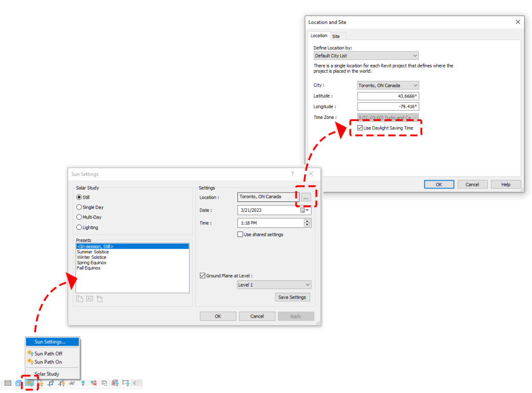This screenshot has width=532, height=393.
Task: Click the Duplicate preset icon
Action: [80, 299]
